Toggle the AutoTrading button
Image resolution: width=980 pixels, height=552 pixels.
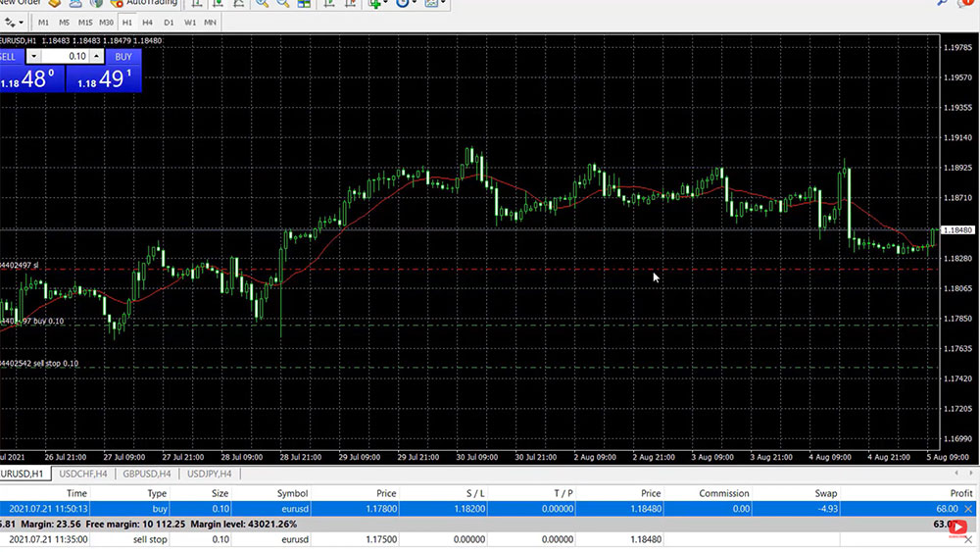(144, 3)
